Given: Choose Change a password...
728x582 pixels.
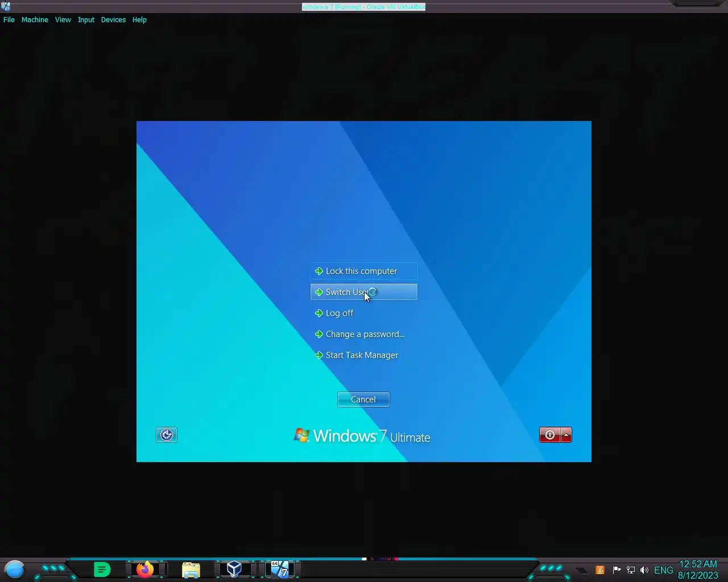Looking at the screenshot, I should (364, 334).
